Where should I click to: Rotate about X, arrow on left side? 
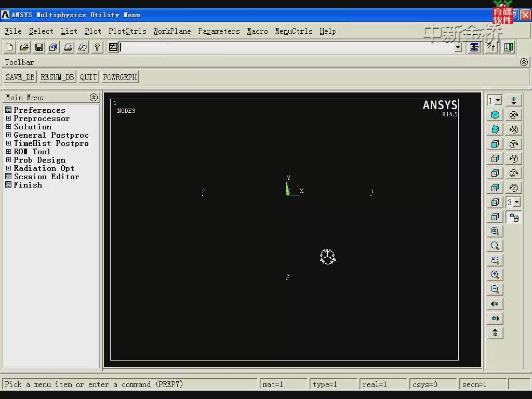point(514,129)
